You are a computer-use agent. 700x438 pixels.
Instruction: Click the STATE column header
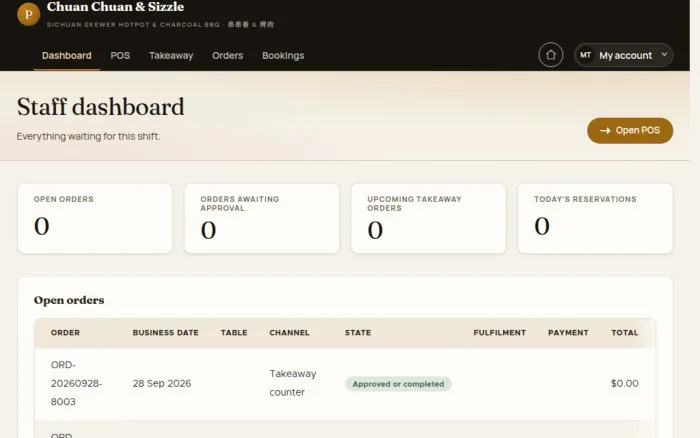coord(358,333)
